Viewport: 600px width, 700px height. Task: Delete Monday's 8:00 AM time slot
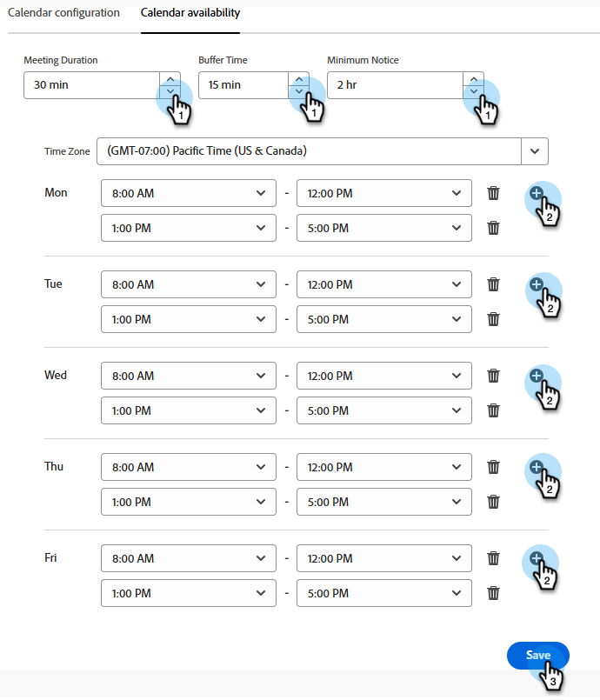click(493, 192)
